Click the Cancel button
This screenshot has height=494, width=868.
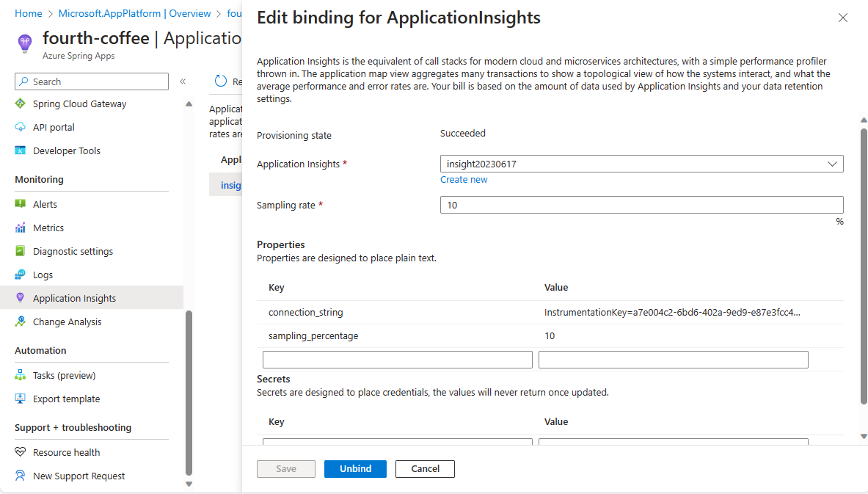(425, 468)
